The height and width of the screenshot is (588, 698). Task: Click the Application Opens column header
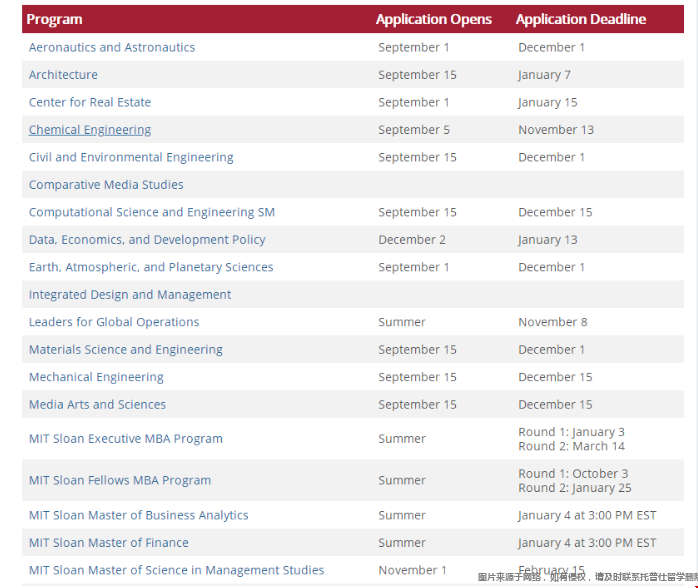[x=434, y=19]
